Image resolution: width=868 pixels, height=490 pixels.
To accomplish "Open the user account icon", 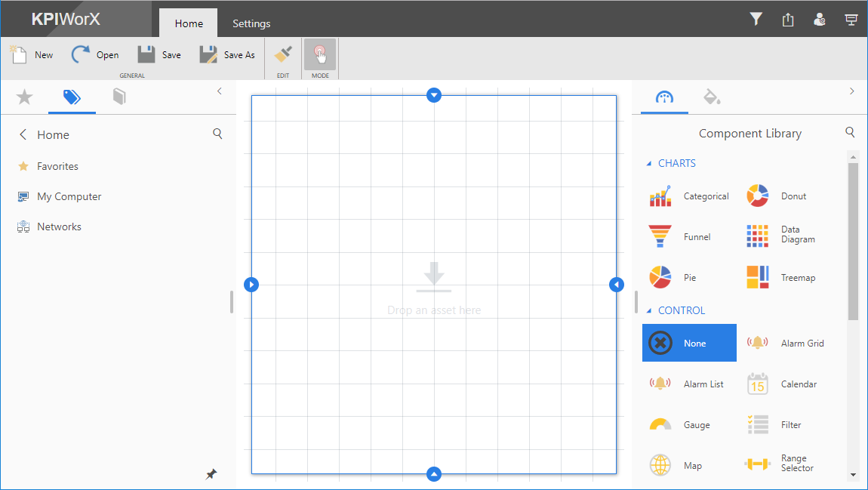I will click(x=820, y=20).
